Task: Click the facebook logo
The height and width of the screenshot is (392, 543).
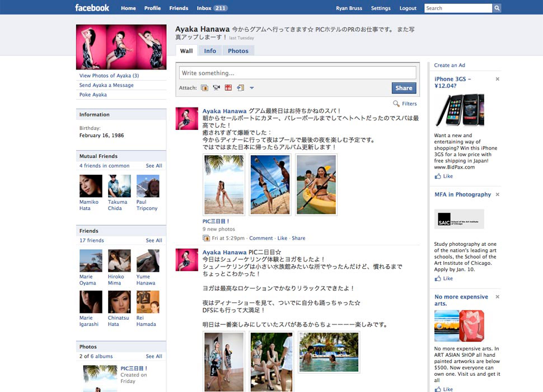Action: [92, 8]
